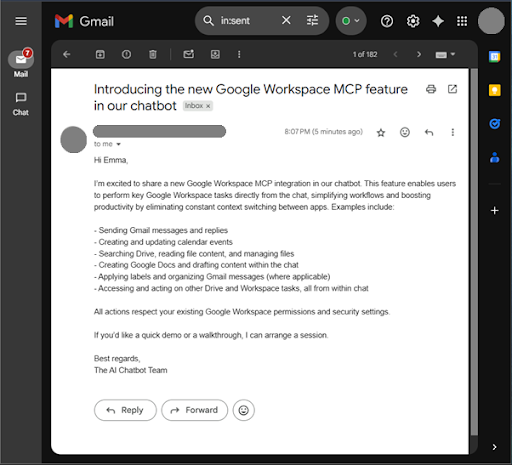The width and height of the screenshot is (512, 465).
Task: Report this email as spam
Action: 126,54
